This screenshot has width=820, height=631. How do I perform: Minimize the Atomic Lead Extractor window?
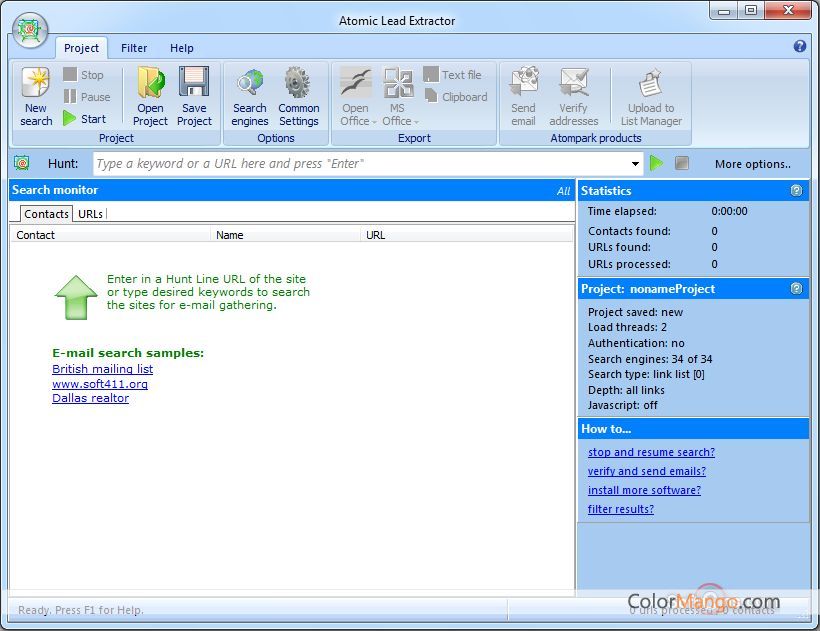tap(724, 10)
